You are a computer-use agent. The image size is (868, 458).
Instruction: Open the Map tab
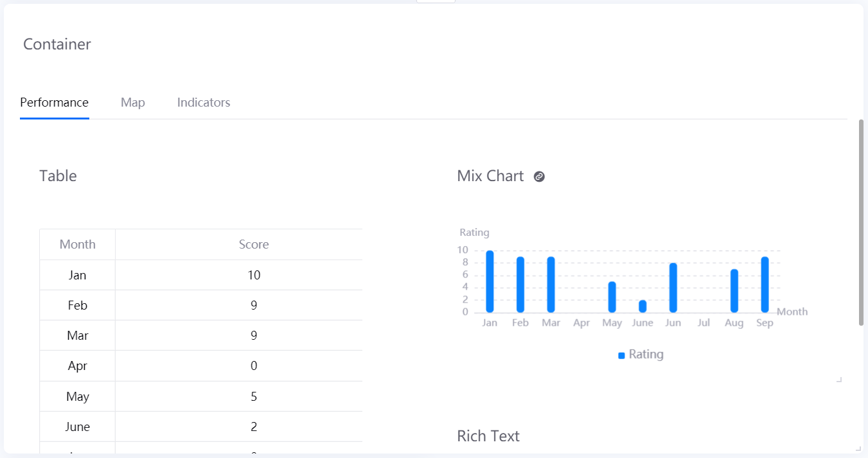click(x=132, y=103)
